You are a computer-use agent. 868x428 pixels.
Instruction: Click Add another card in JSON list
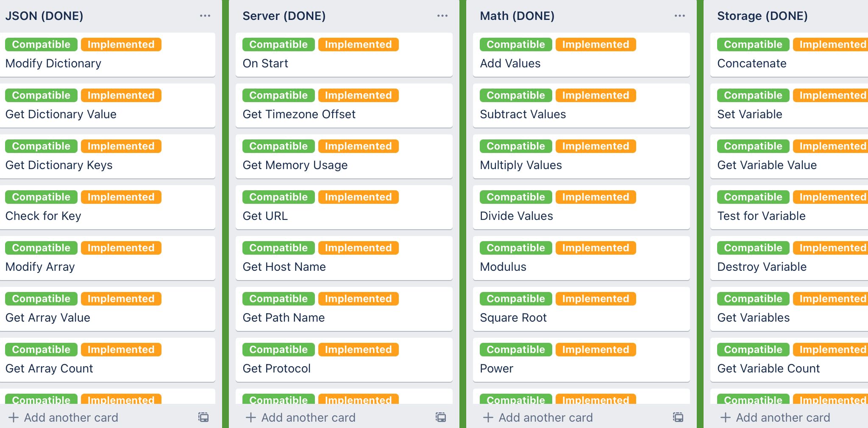pos(64,417)
